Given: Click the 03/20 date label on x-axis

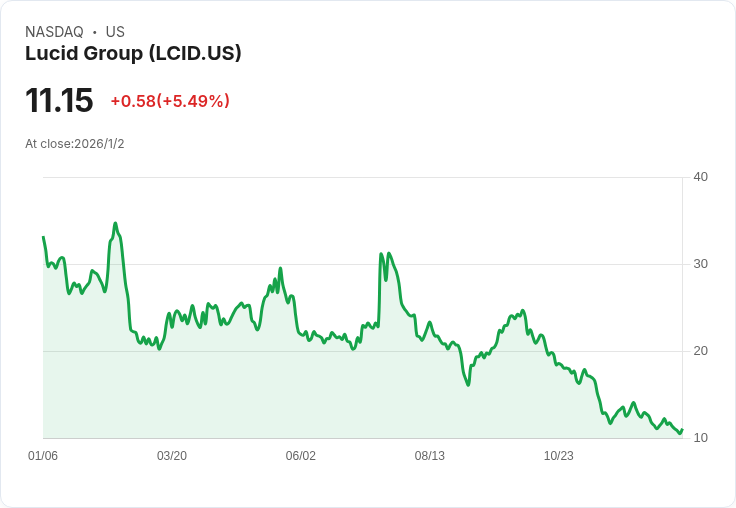Looking at the screenshot, I should pos(172,455).
